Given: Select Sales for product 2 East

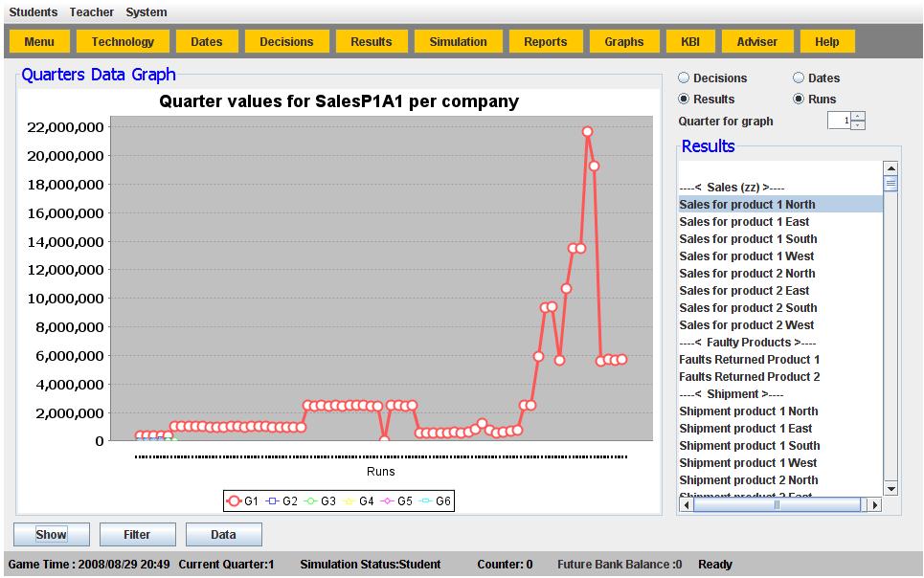Looking at the screenshot, I should pyautogui.click(x=744, y=291).
